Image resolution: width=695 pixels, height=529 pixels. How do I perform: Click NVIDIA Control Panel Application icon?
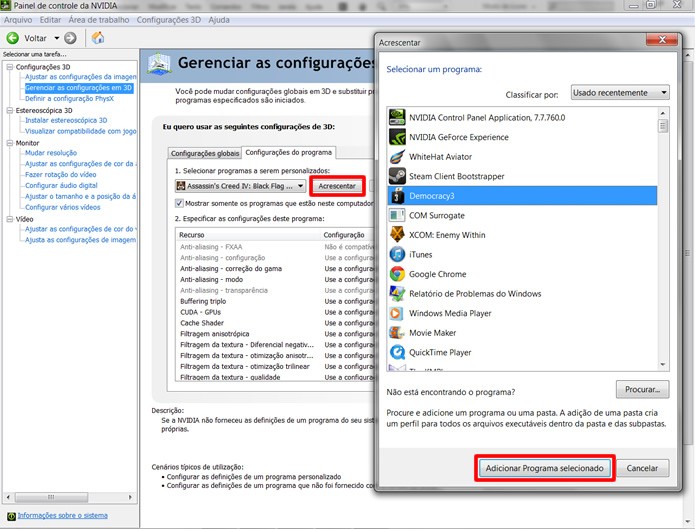[397, 118]
